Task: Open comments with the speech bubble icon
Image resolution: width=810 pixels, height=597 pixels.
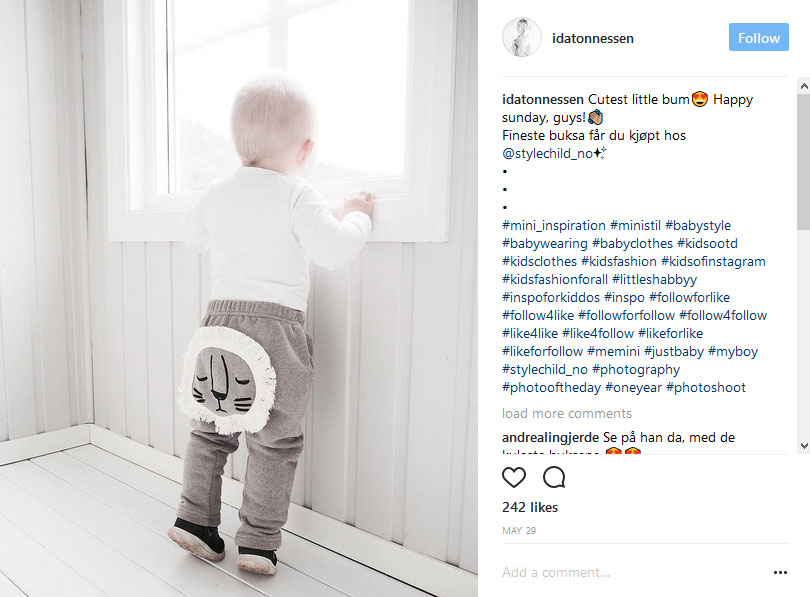Action: click(554, 477)
